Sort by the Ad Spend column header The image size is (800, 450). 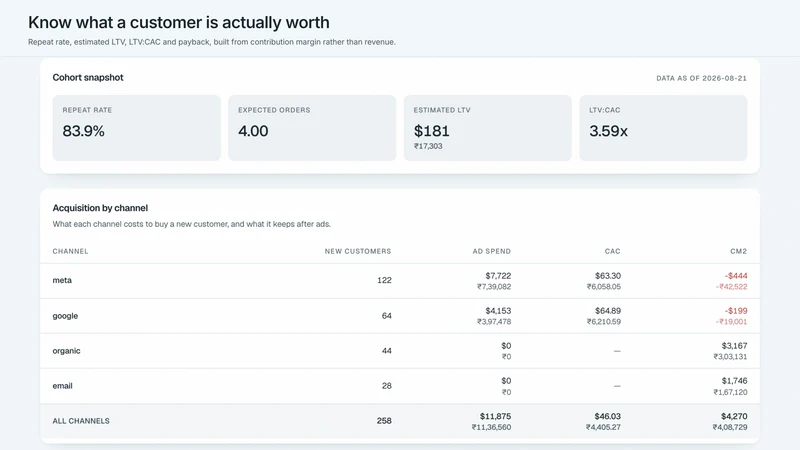point(491,251)
